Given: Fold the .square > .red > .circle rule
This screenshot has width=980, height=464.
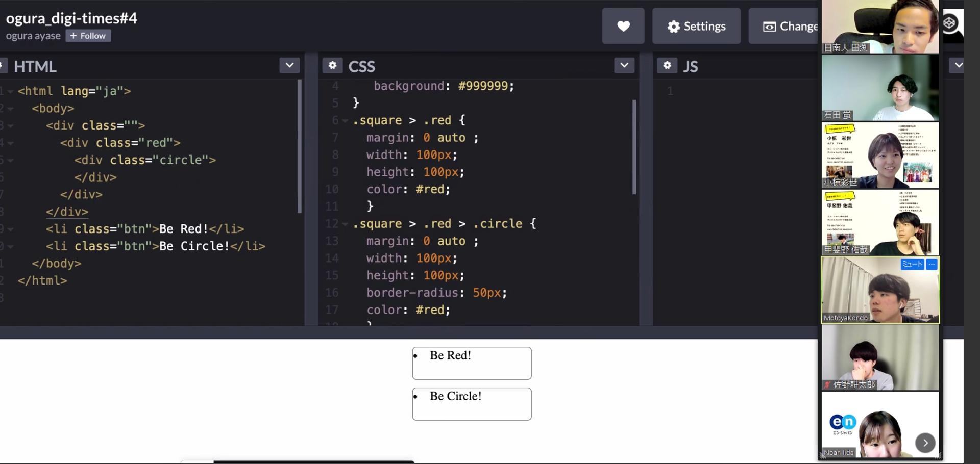Looking at the screenshot, I should coord(345,224).
